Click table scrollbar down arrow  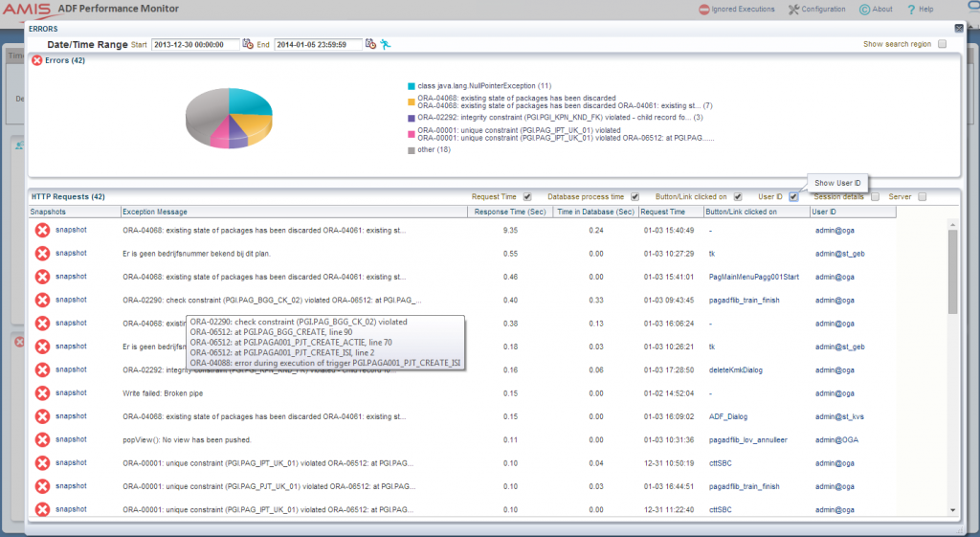(x=952, y=510)
